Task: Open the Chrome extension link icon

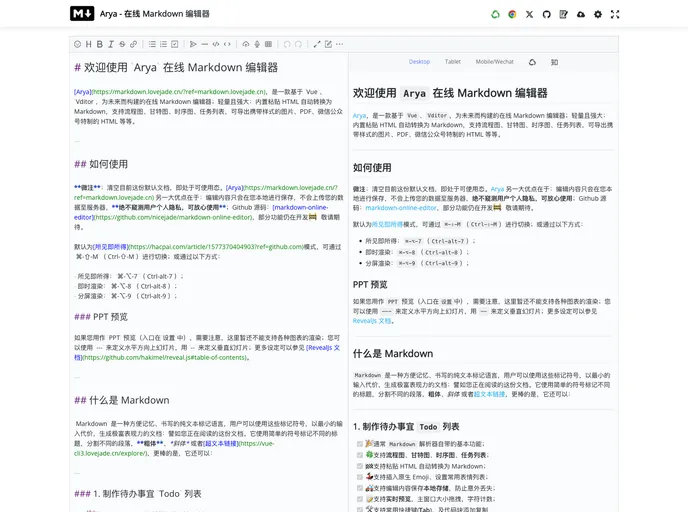Action: pos(512,14)
